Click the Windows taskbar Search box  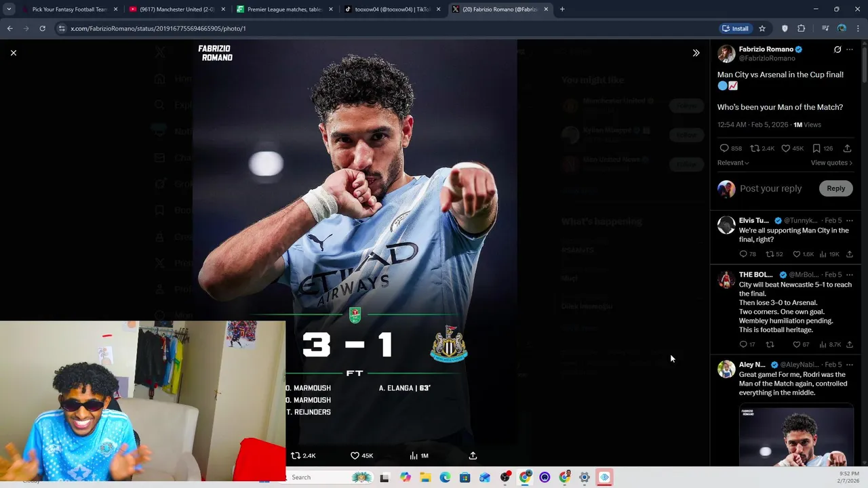330,477
